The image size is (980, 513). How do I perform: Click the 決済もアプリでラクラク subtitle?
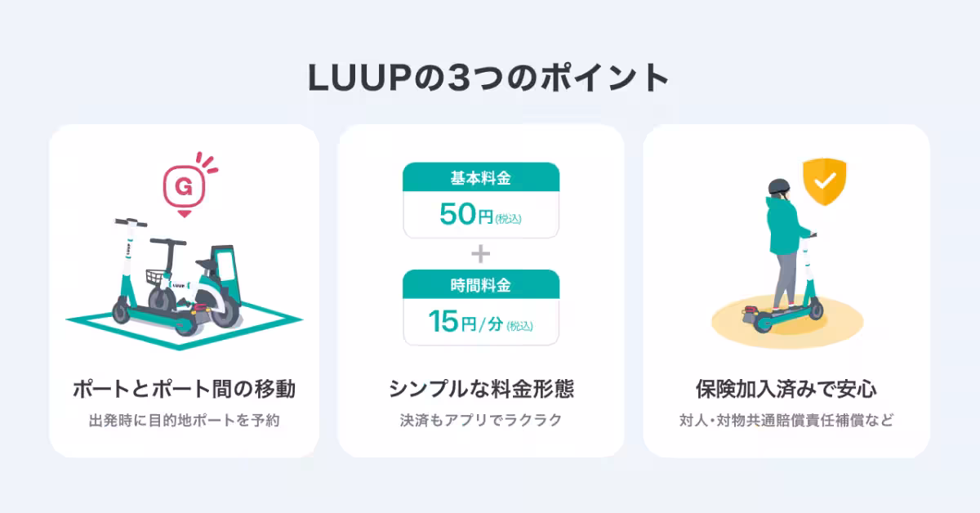pos(481,422)
